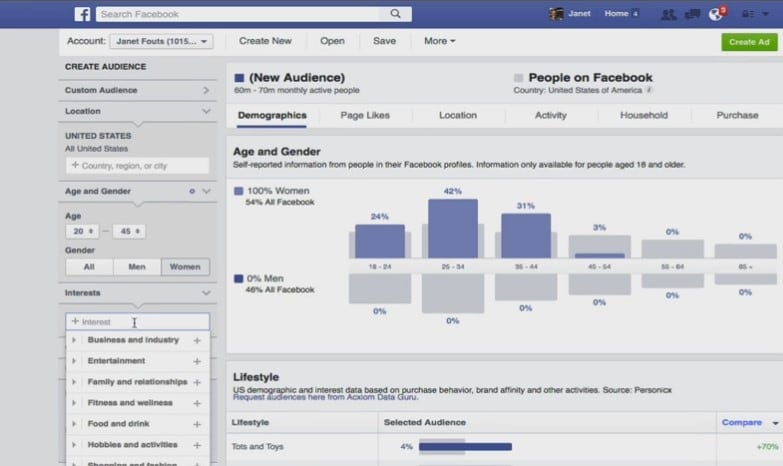Click the Home link in top bar
The width and height of the screenshot is (783, 466).
coord(616,13)
